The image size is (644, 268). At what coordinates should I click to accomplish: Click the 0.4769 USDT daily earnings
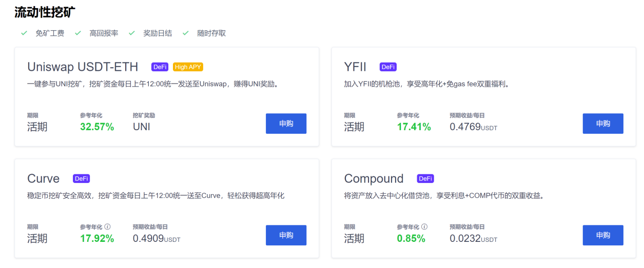point(474,127)
